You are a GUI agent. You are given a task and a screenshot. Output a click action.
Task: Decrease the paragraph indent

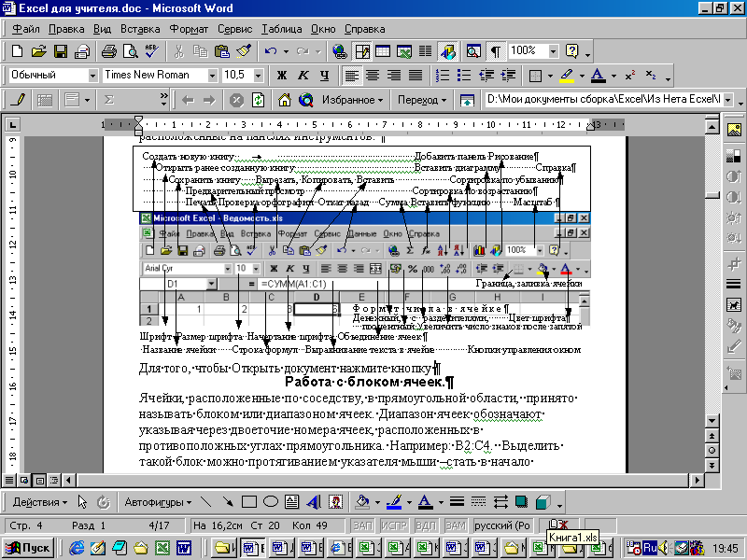pyautogui.click(x=486, y=76)
